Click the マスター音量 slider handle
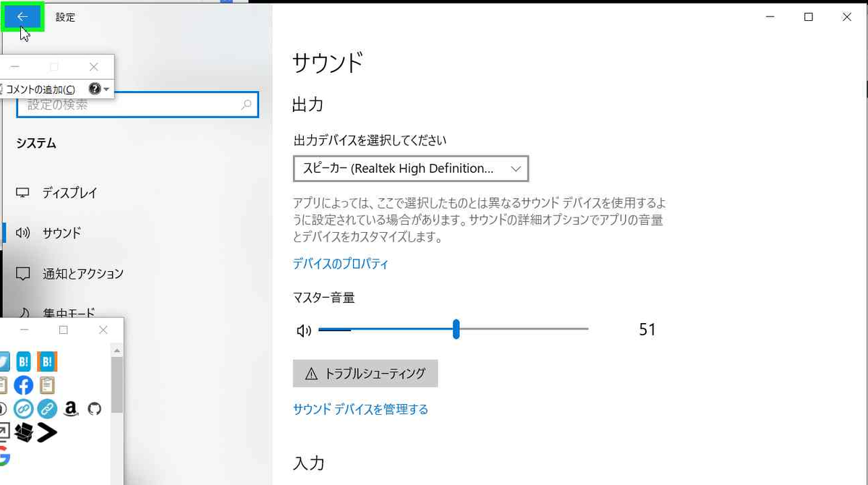The width and height of the screenshot is (868, 485). (456, 329)
